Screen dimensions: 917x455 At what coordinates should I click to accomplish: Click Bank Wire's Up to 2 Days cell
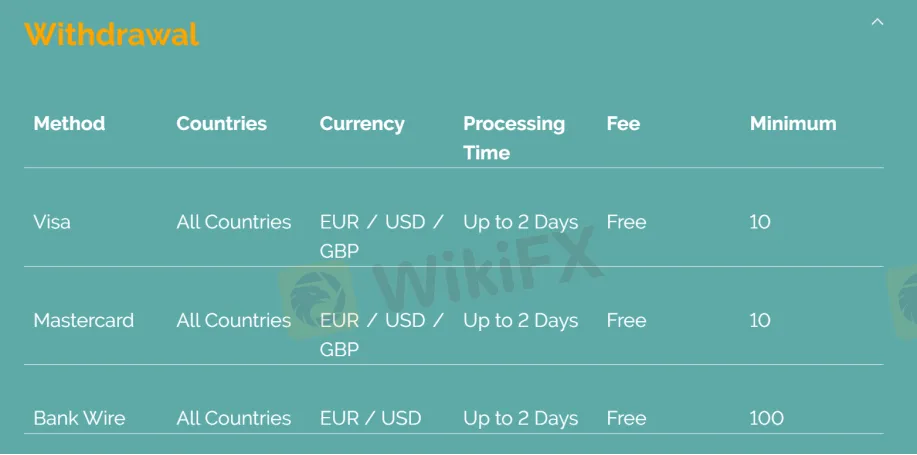pyautogui.click(x=520, y=419)
